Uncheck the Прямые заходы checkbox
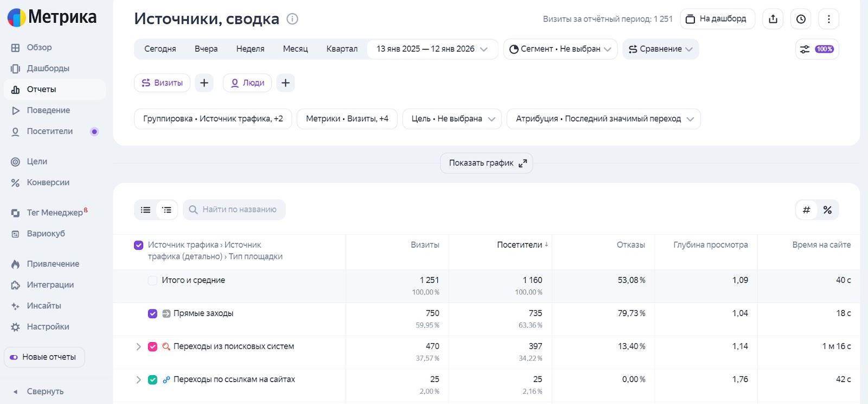The height and width of the screenshot is (404, 868). pyautogui.click(x=152, y=313)
